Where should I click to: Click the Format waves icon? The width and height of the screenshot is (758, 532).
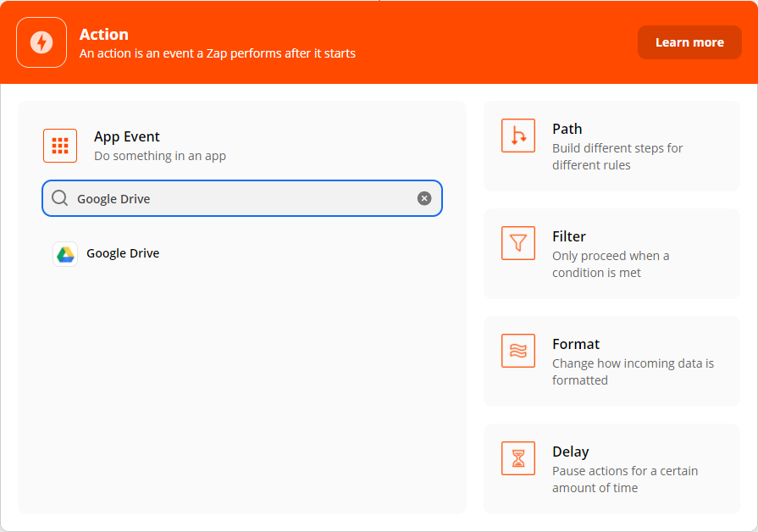pos(518,351)
